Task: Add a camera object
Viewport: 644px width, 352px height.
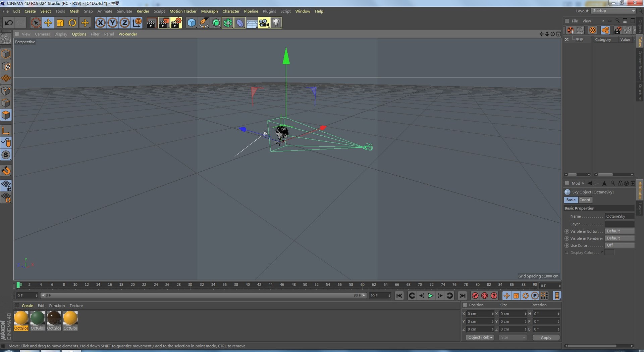Action: coord(264,23)
